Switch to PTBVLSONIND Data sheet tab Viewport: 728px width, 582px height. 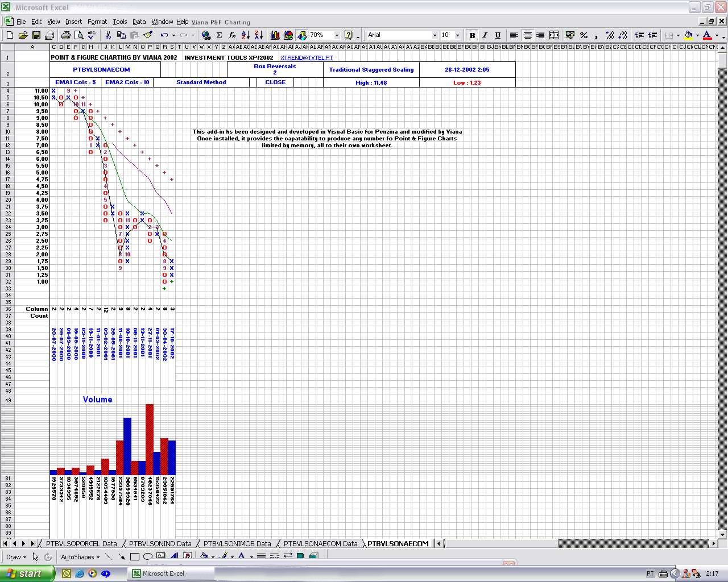pyautogui.click(x=160, y=544)
